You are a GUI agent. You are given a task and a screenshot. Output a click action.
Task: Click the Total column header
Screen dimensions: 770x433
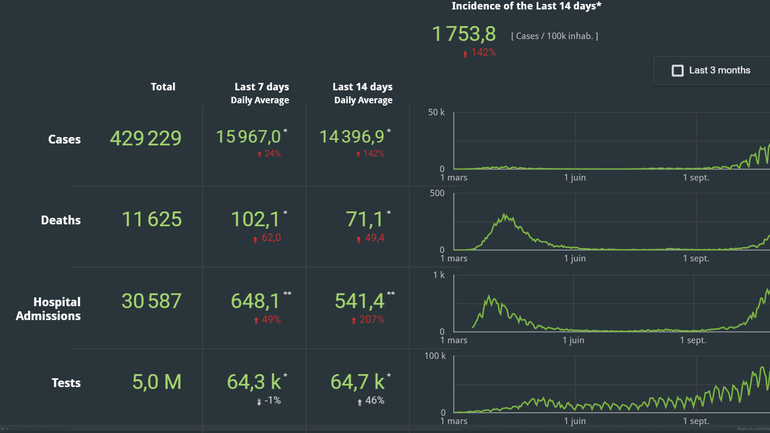[x=163, y=87]
